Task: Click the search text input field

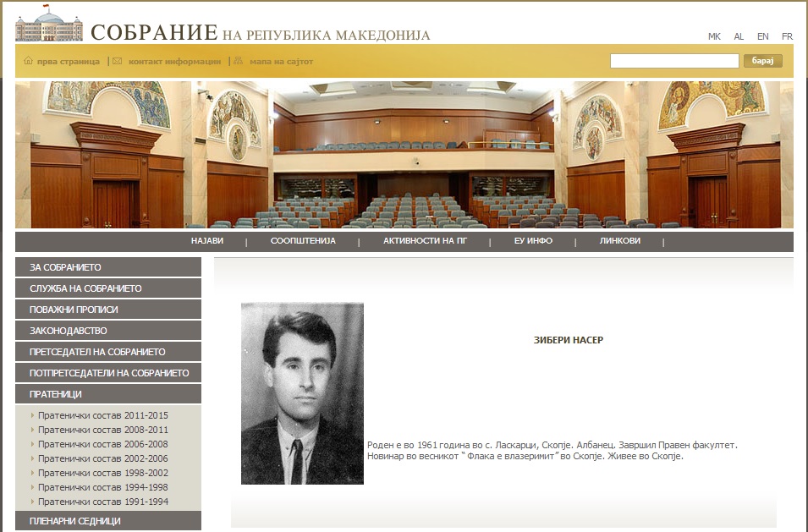Action: pos(674,61)
